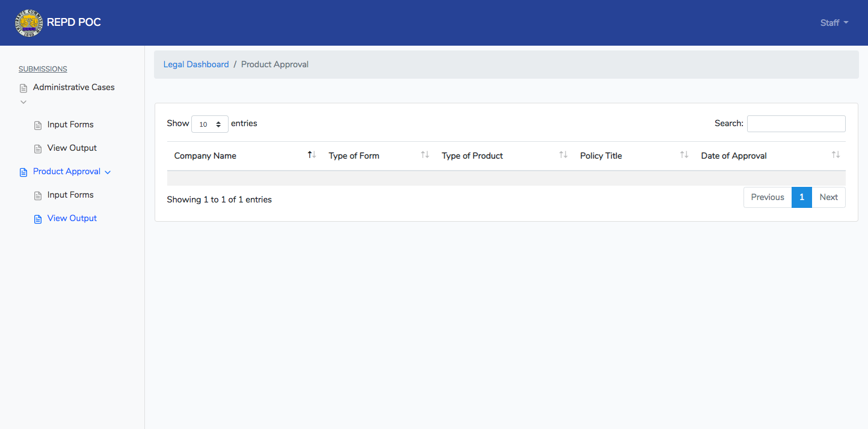The height and width of the screenshot is (429, 868).
Task: Click the Previous pagination button
Action: tap(768, 197)
